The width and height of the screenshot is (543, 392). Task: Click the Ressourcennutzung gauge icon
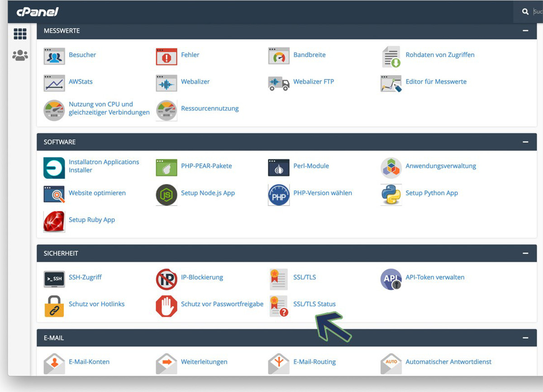167,110
